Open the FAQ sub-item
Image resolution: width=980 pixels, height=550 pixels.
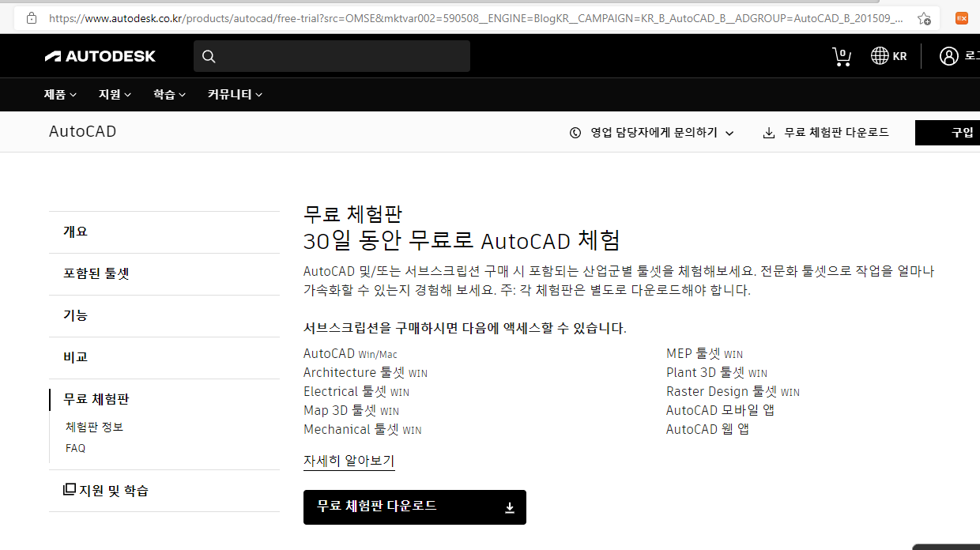(75, 448)
